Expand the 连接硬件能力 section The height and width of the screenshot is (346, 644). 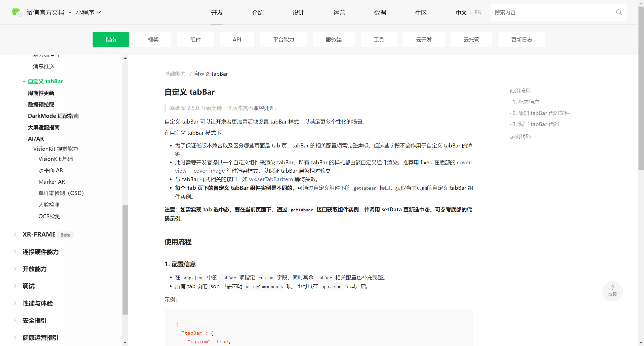pos(15,252)
